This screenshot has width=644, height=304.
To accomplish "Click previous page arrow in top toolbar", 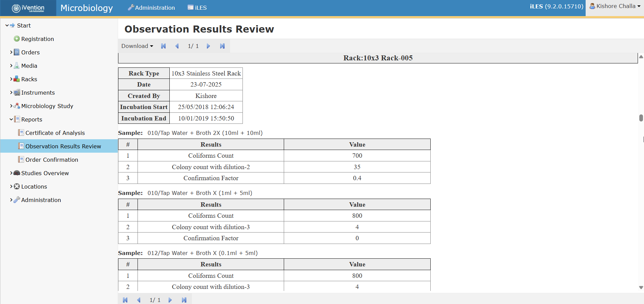I will [x=177, y=46].
